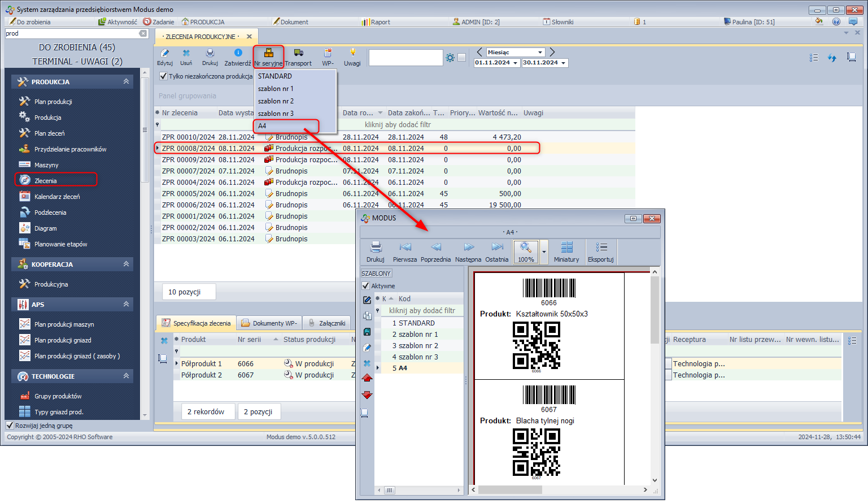Click Drukuj in the A4 preview window
Viewport: 868px width, 503px height.
376,248
